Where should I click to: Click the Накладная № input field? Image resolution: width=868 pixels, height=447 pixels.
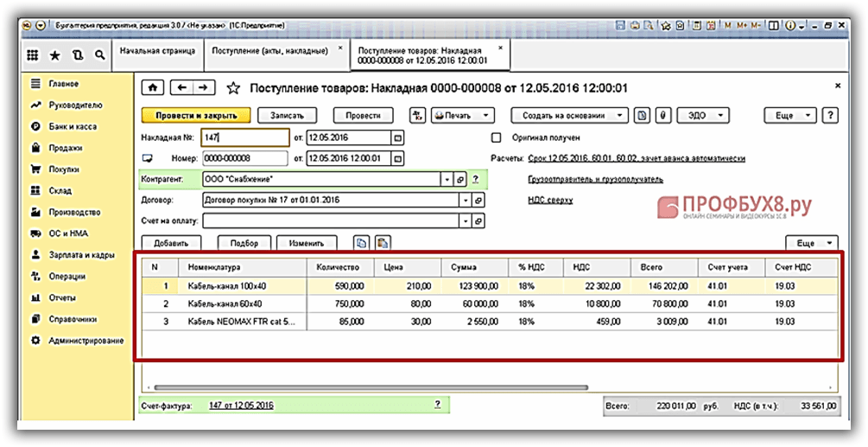coord(246,137)
